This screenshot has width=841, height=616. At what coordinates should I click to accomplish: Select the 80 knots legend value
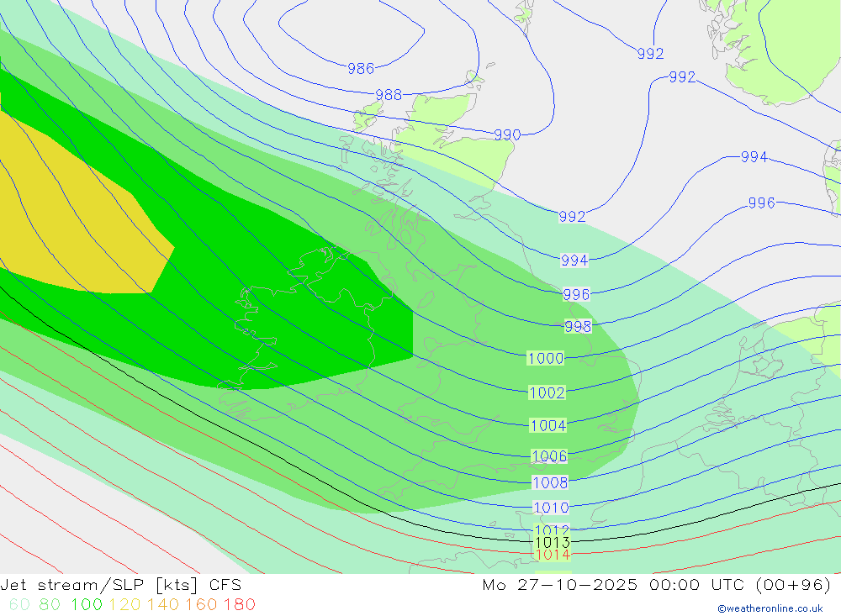point(50,605)
